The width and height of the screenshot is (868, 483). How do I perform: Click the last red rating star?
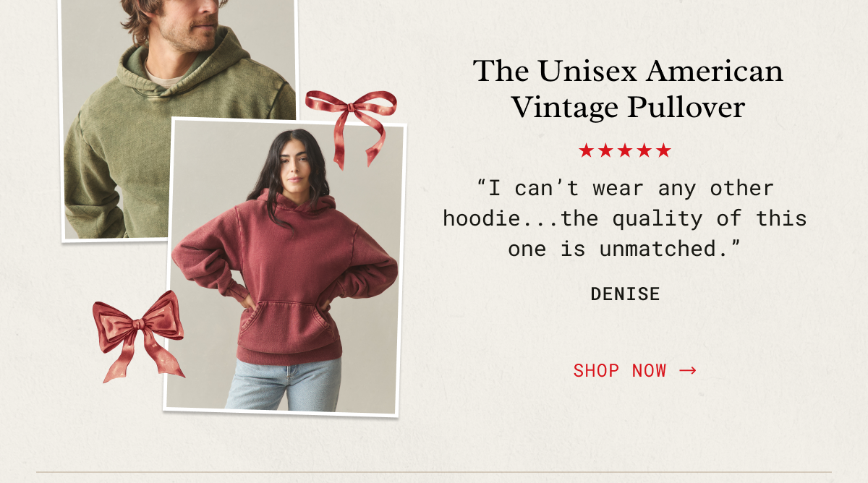coord(664,151)
